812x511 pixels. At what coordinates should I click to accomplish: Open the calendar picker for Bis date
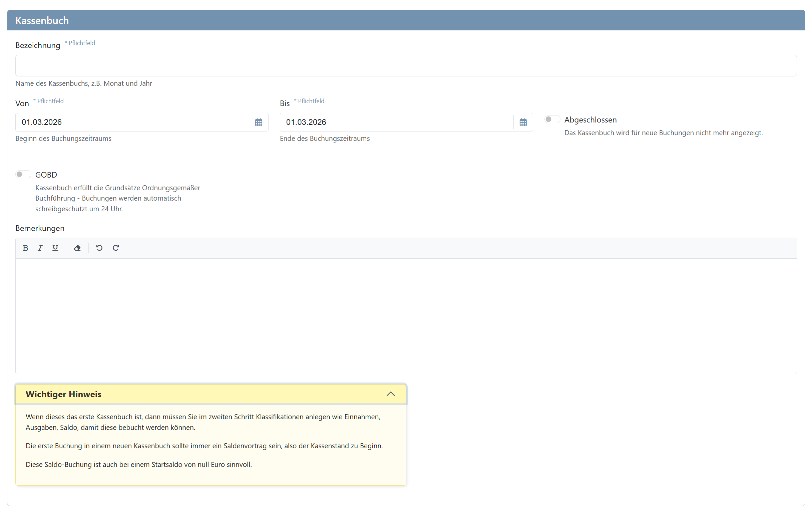[x=523, y=122]
